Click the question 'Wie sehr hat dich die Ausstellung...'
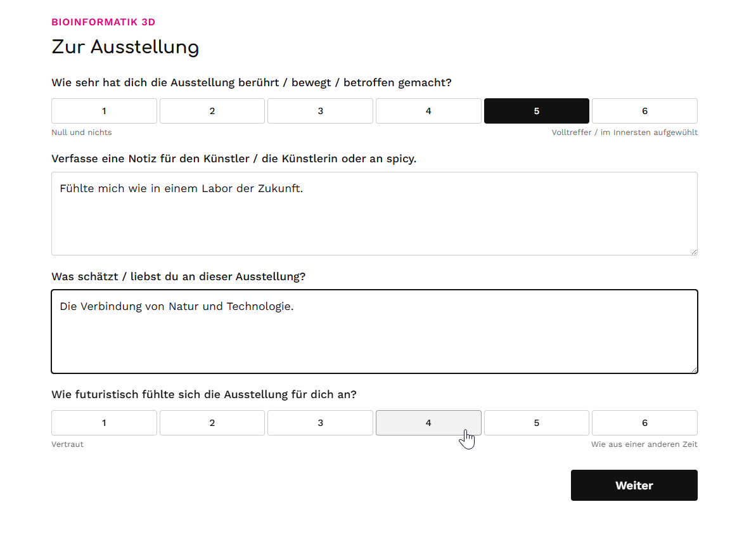The image size is (756, 542). pos(252,82)
